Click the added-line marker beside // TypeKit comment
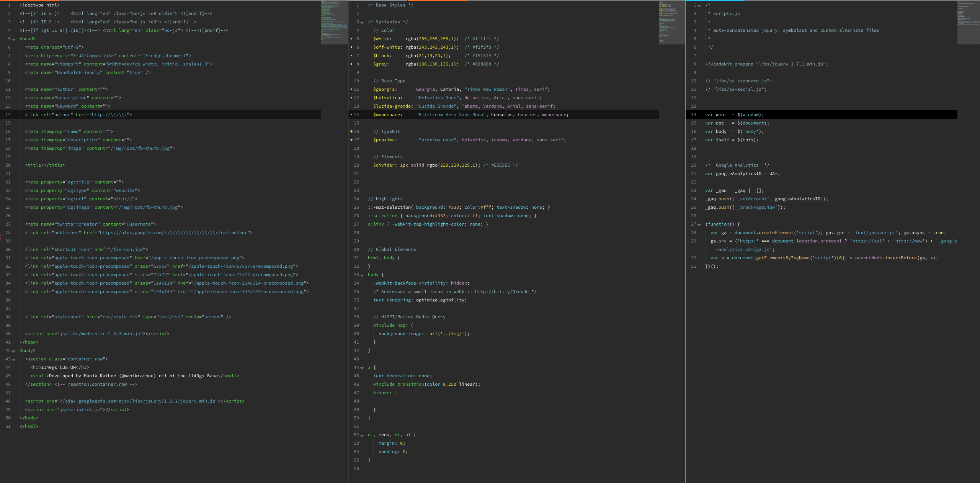 [351, 131]
